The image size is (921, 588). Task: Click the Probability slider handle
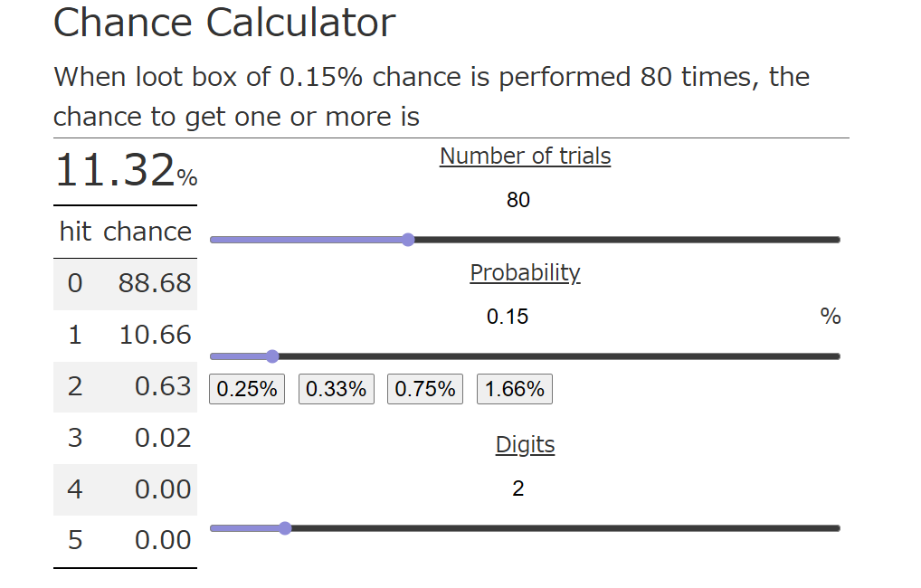coord(272,356)
